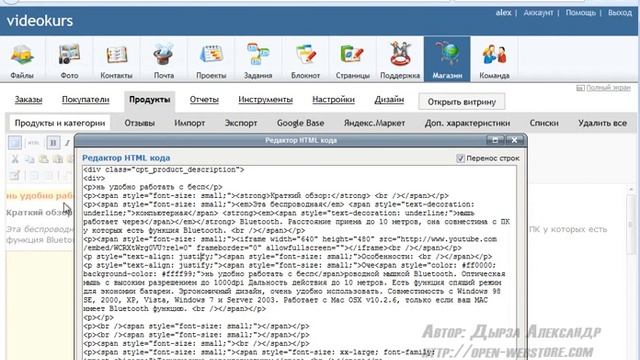Click the HTML source button in toolbar
Screen dimensions: 640x360
click(33, 143)
